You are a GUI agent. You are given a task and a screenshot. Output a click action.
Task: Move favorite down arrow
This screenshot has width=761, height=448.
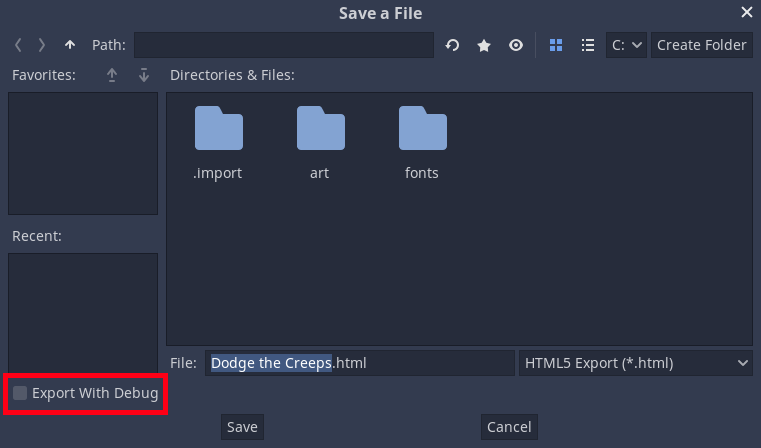(144, 75)
